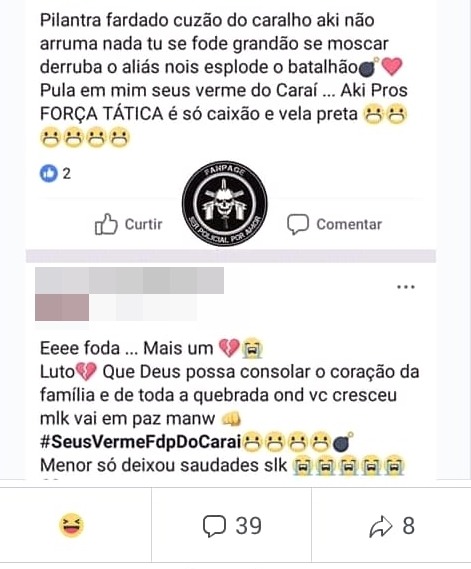
Task: Click the FORÇA TÁTICA post text
Action: (x=101, y=114)
